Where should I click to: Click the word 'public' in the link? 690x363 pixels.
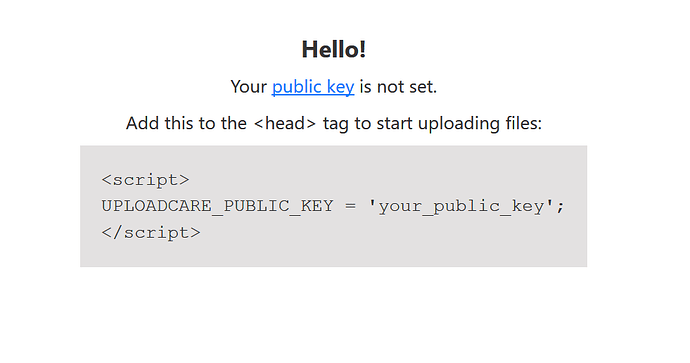[297, 87]
